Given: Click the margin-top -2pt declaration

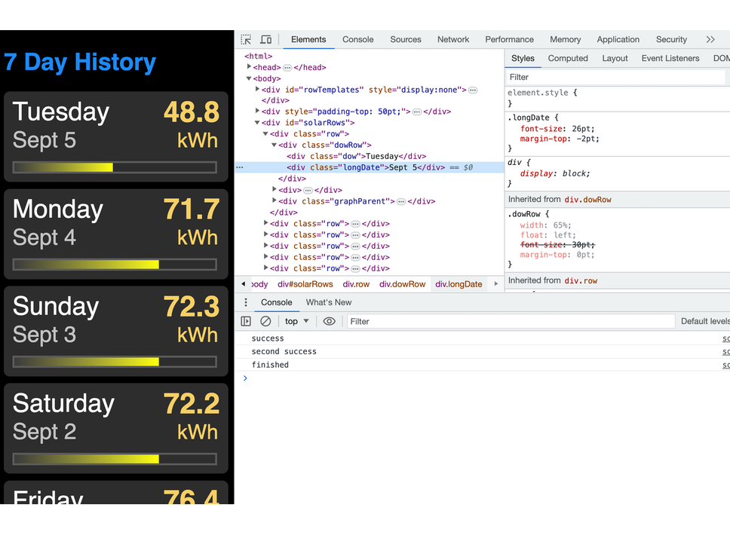Looking at the screenshot, I should point(560,139).
